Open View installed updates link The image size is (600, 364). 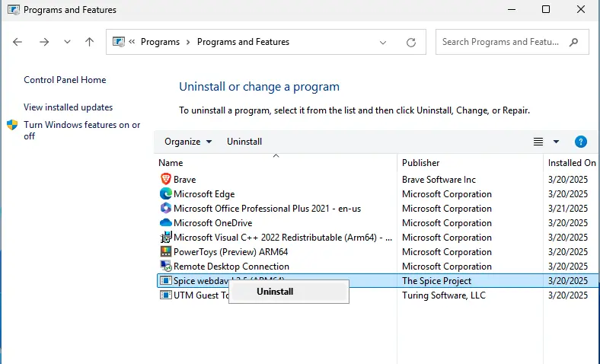coord(68,107)
